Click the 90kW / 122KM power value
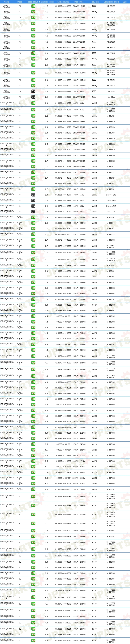This screenshot has height=644, width=130. pyautogui.click(x=79, y=42)
